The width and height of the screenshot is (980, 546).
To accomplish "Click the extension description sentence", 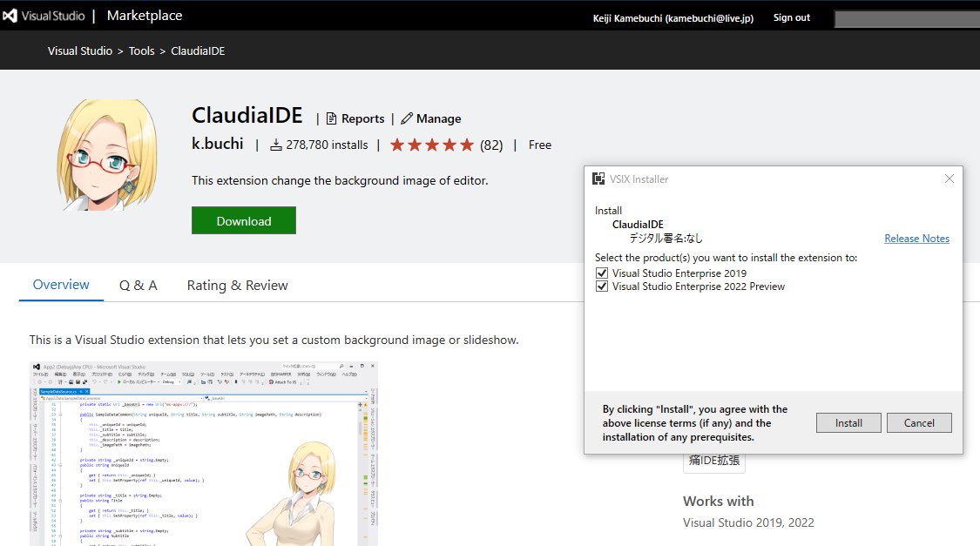I will 340,180.
